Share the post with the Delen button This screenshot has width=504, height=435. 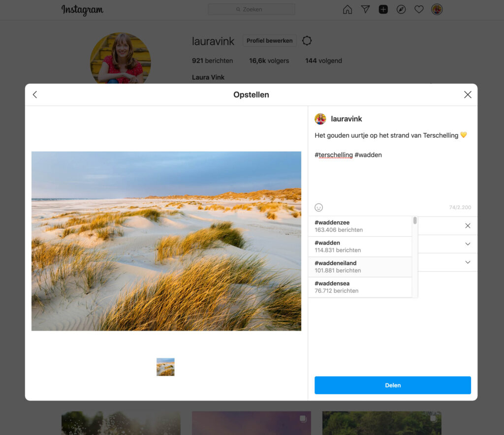[392, 385]
